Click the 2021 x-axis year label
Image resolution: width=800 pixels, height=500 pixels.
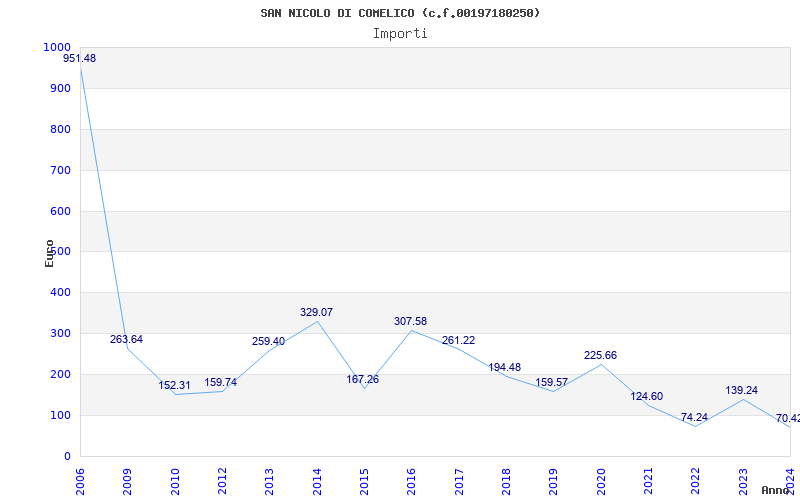pyautogui.click(x=648, y=481)
